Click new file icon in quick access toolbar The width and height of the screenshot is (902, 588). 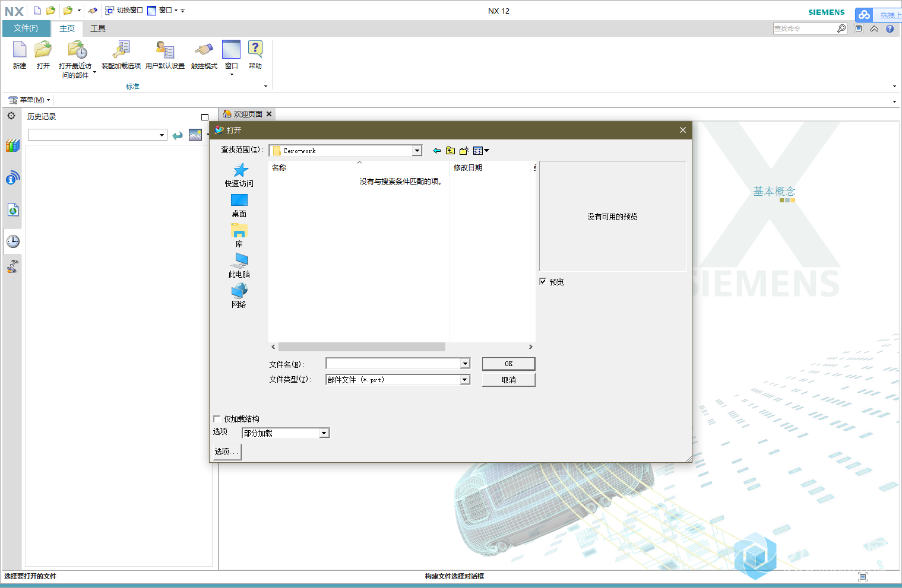tap(37, 10)
